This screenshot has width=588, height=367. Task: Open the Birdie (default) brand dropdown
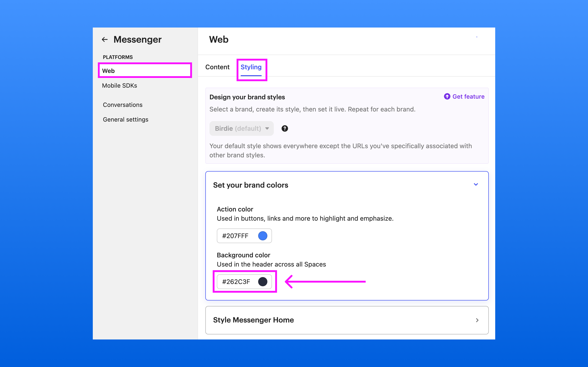click(241, 128)
